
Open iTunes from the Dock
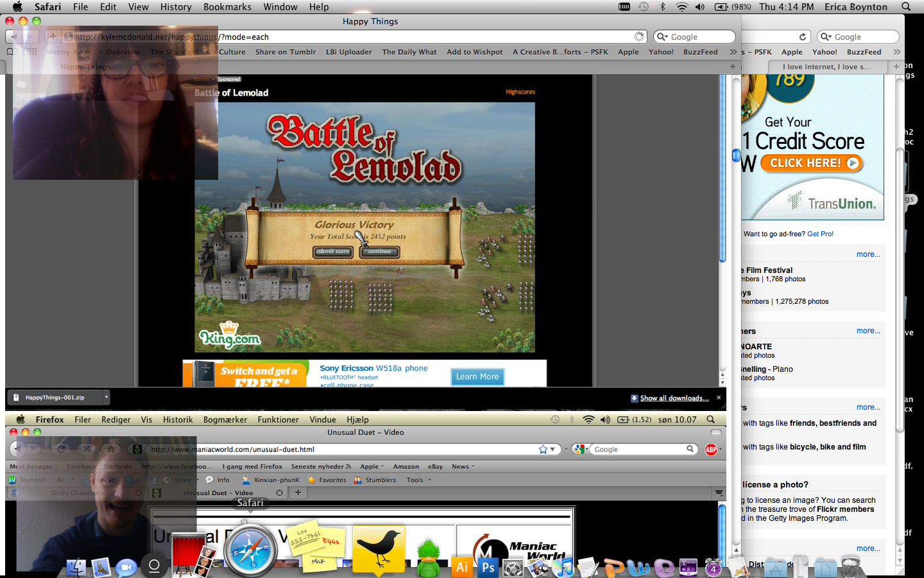pyautogui.click(x=564, y=567)
